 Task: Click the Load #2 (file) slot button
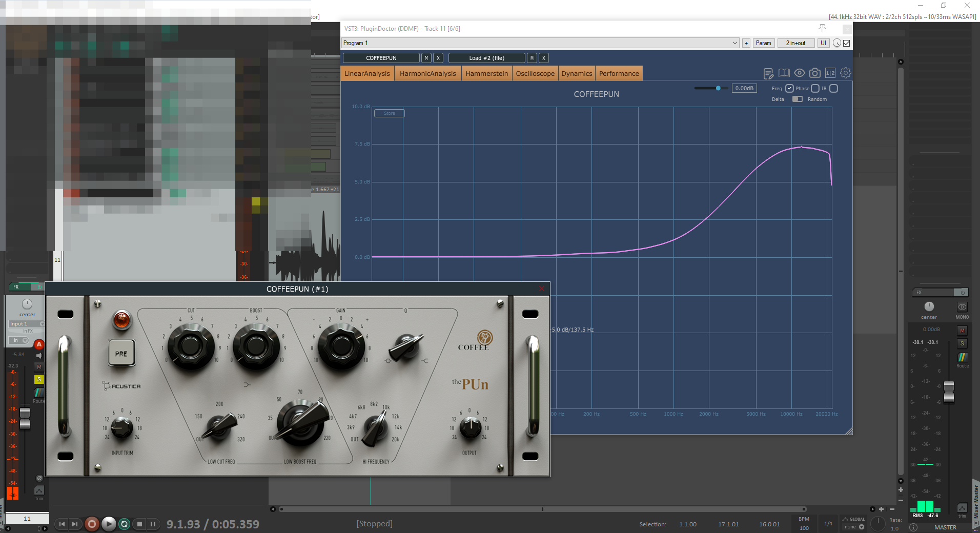487,58
